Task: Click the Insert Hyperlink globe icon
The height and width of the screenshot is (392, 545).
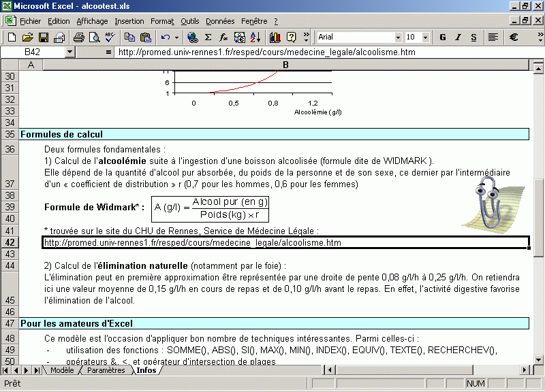Action: 192,37
